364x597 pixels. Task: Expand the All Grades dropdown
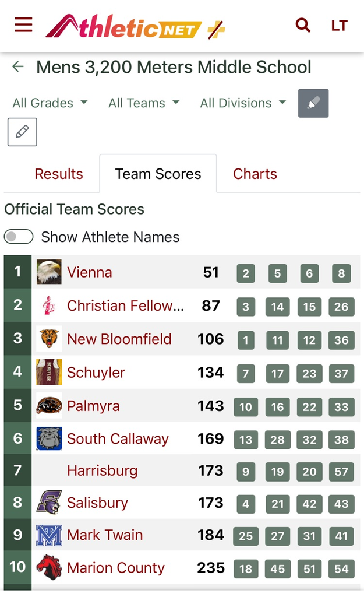50,103
